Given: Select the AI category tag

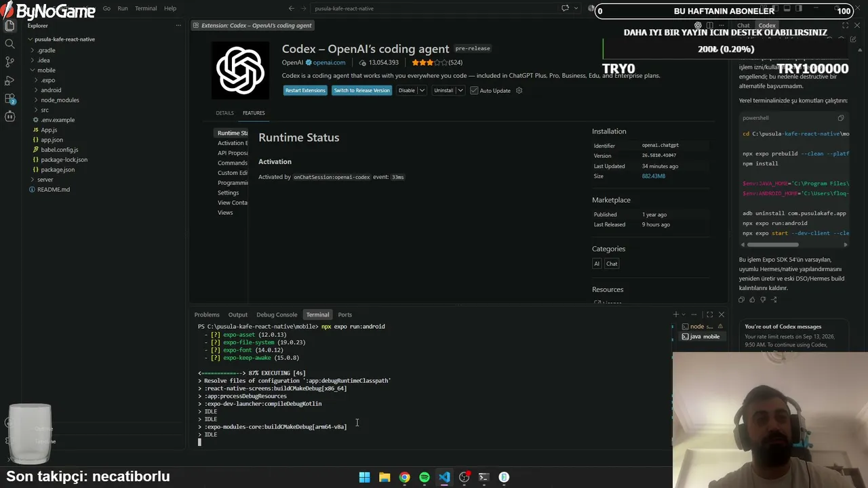Looking at the screenshot, I should pyautogui.click(x=597, y=264).
